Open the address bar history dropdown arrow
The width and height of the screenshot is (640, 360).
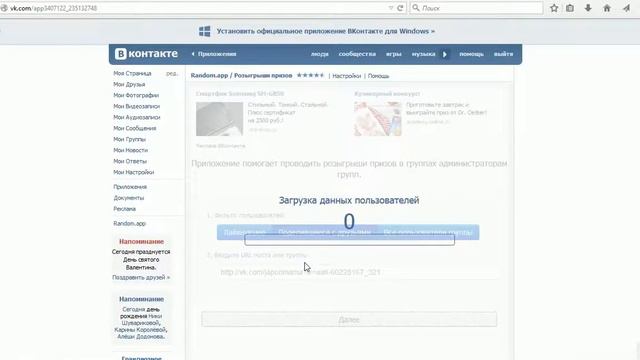click(391, 8)
